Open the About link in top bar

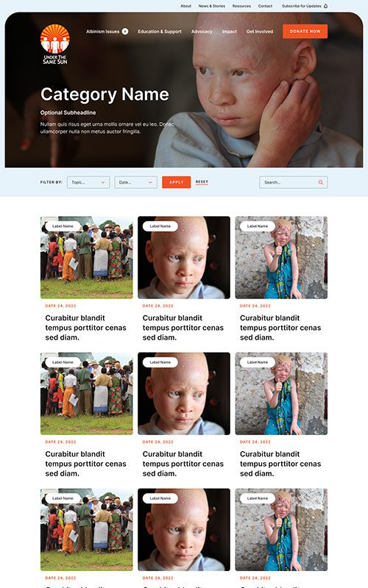tap(186, 6)
